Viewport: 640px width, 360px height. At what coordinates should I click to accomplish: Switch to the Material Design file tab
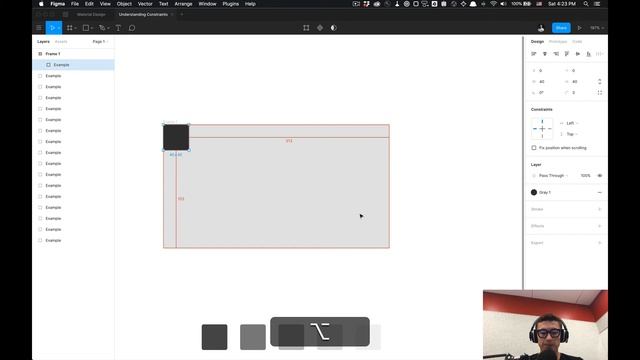tap(91, 14)
